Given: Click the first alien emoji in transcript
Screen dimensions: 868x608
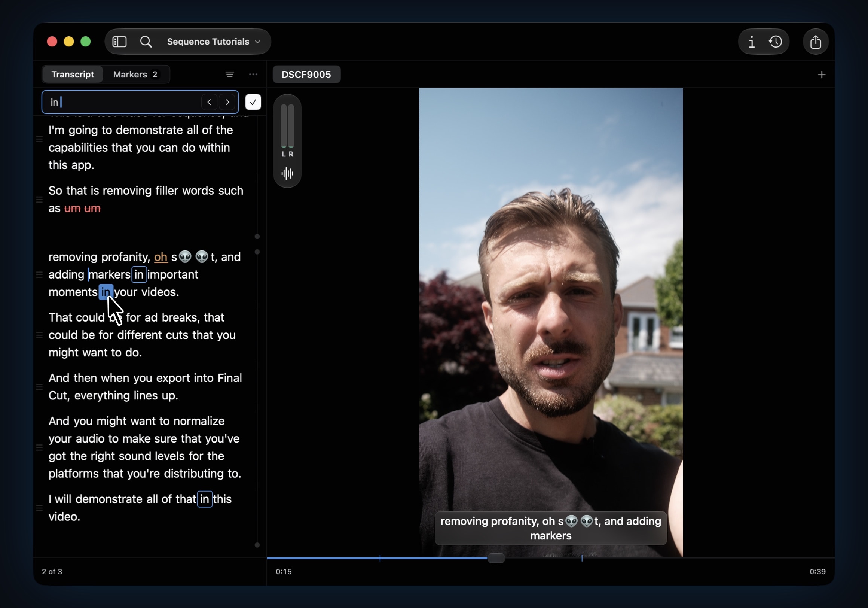Looking at the screenshot, I should pos(185,257).
